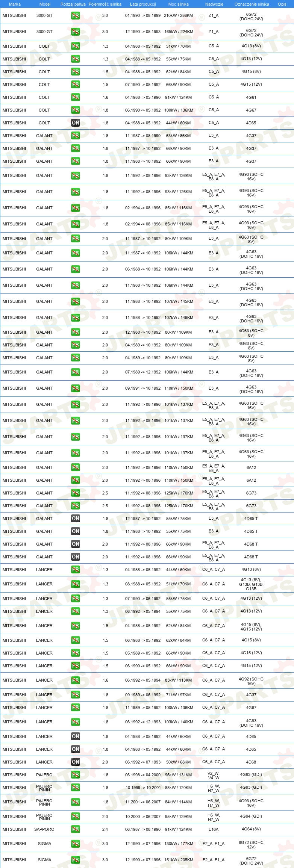Click the Rodzaj paliwa column header
The height and width of the screenshot is (868, 294).
pos(73,4)
